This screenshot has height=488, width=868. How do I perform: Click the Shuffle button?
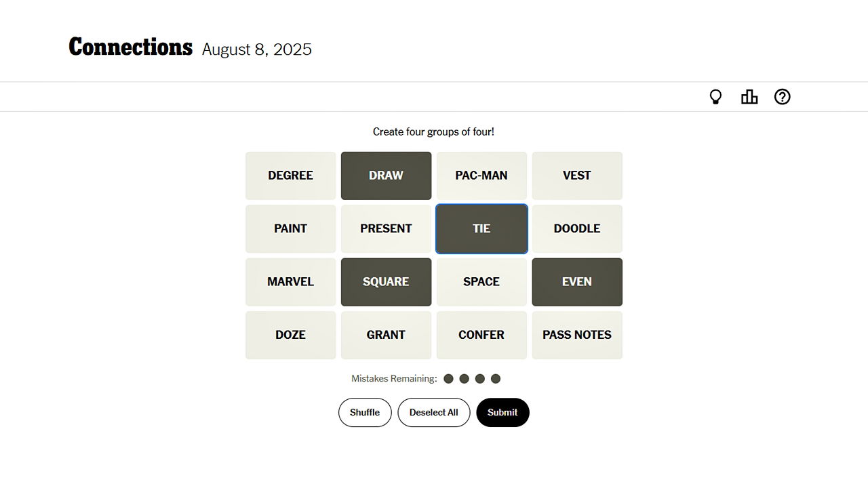(x=365, y=412)
